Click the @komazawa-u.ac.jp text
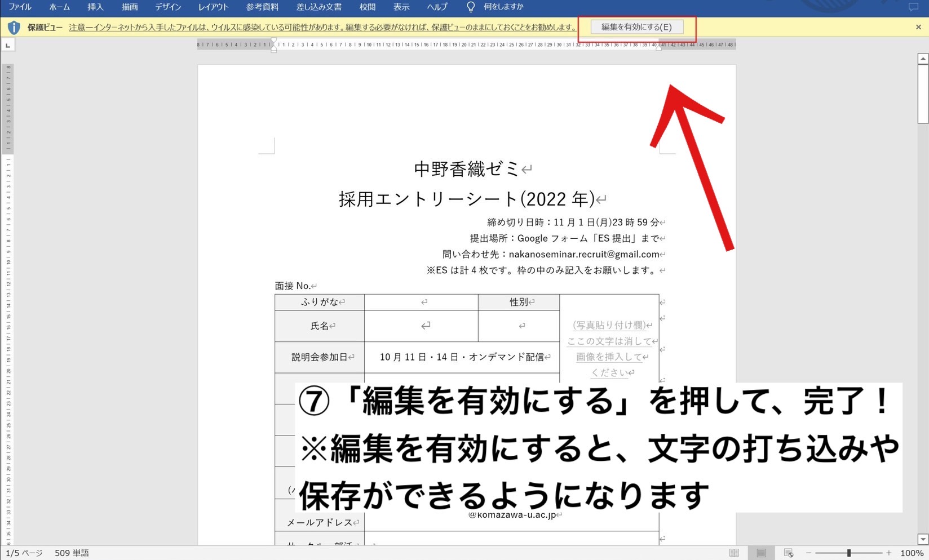 click(512, 514)
